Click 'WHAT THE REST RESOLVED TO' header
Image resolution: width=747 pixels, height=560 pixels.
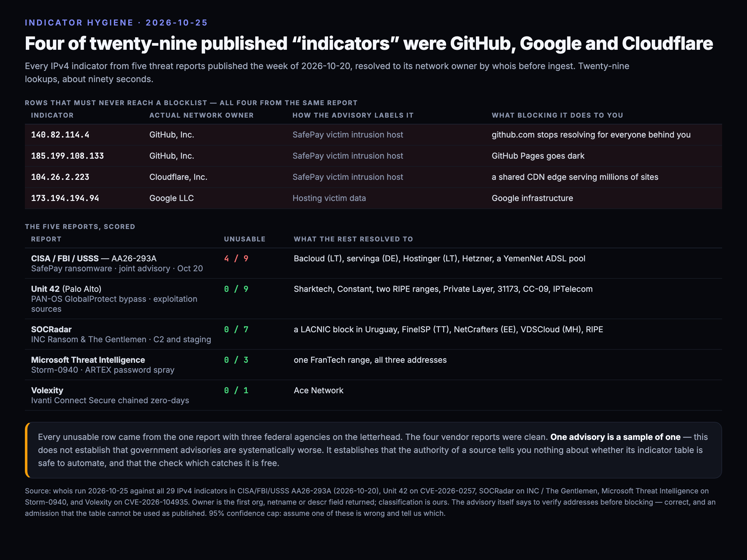tap(354, 239)
